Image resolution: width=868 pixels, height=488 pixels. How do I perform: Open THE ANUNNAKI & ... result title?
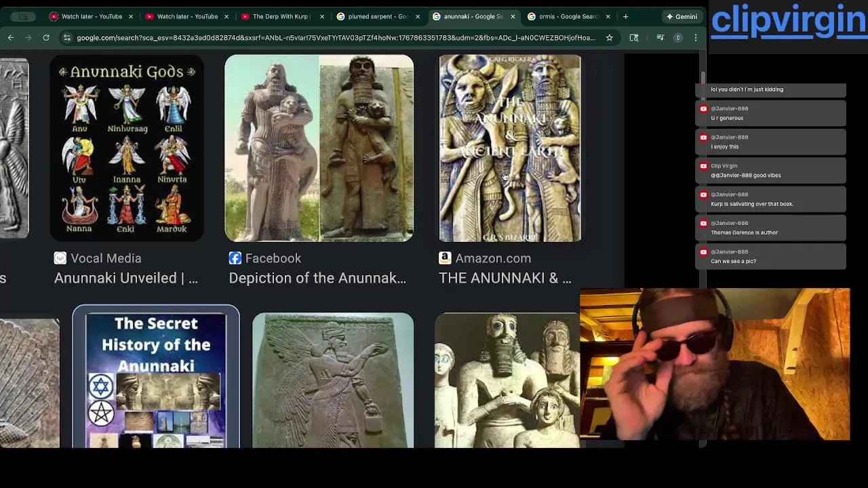505,278
